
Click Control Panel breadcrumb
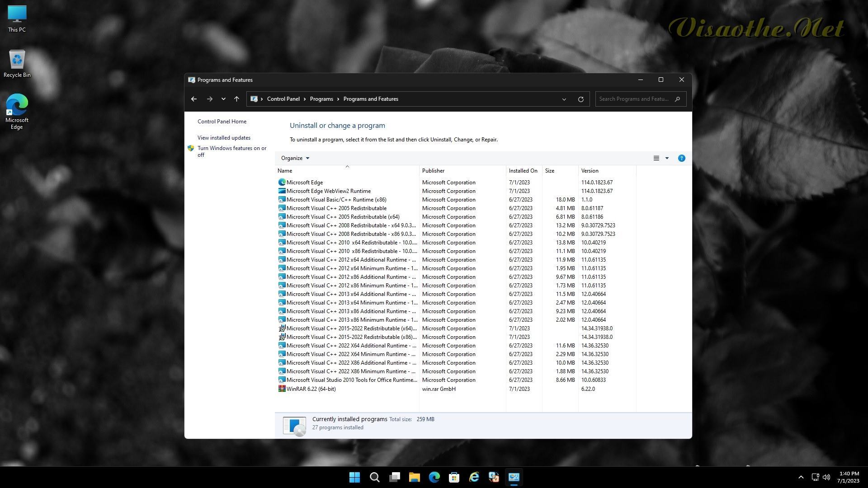pos(283,99)
